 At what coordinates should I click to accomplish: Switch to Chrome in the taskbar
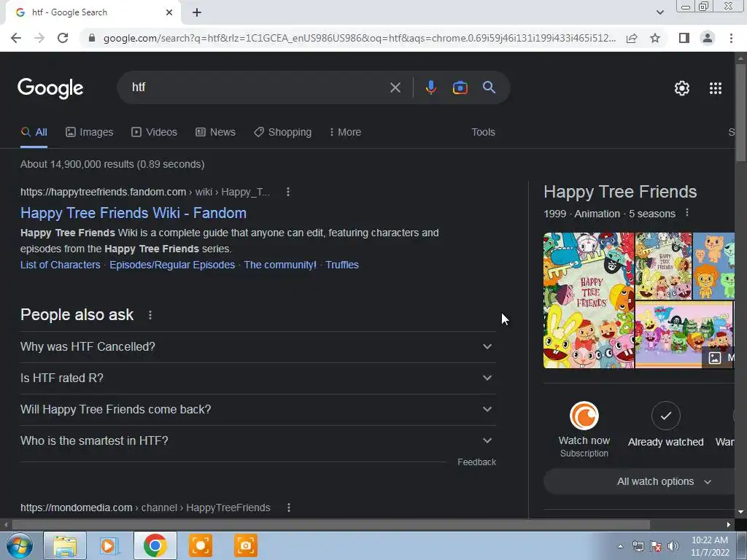(x=155, y=545)
